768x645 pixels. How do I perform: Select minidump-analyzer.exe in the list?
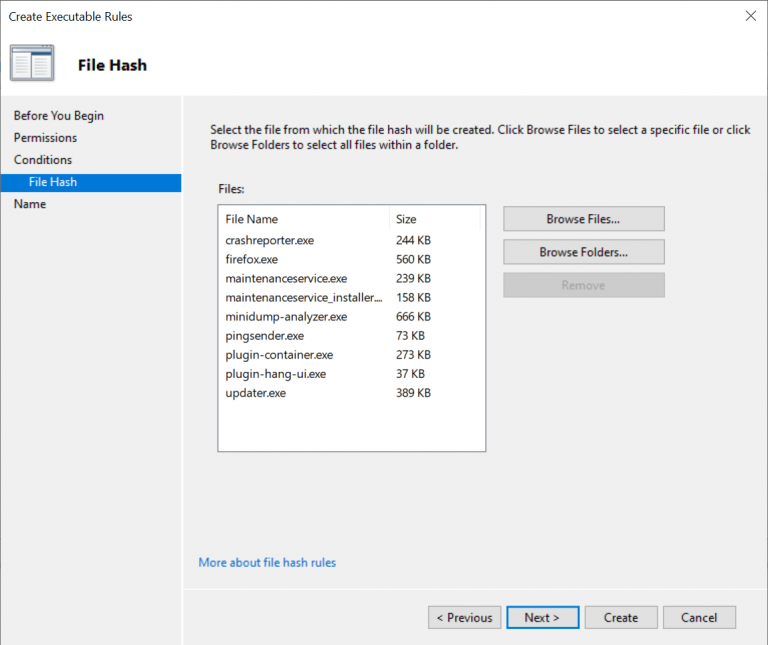click(286, 317)
